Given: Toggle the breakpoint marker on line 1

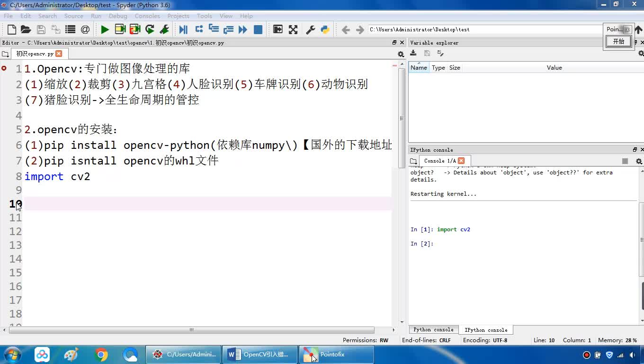Looking at the screenshot, I should 4,68.
